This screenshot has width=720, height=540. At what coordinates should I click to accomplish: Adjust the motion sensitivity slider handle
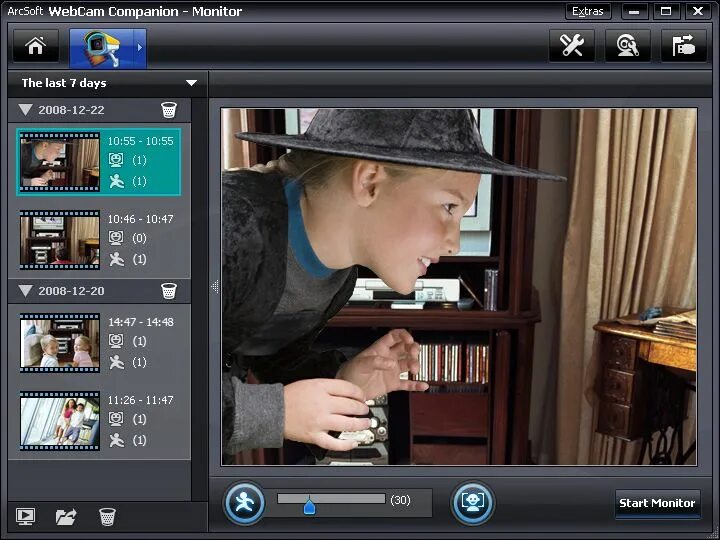click(x=309, y=506)
